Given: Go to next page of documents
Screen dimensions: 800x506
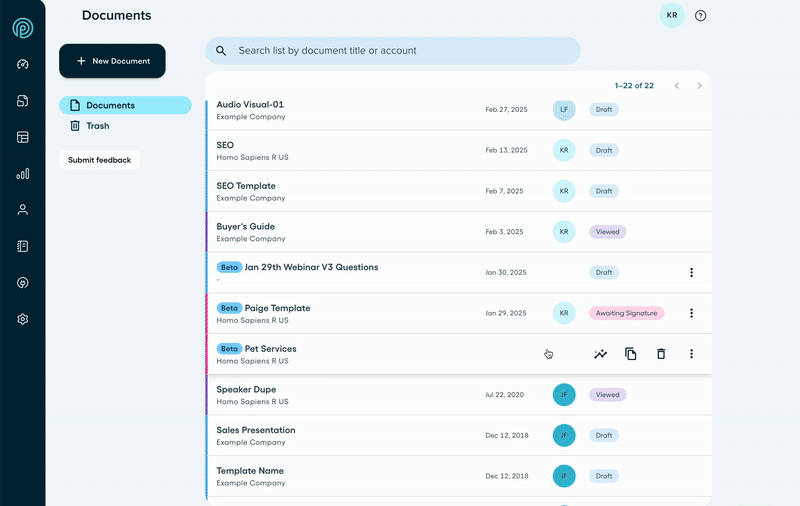Looking at the screenshot, I should pyautogui.click(x=699, y=86).
